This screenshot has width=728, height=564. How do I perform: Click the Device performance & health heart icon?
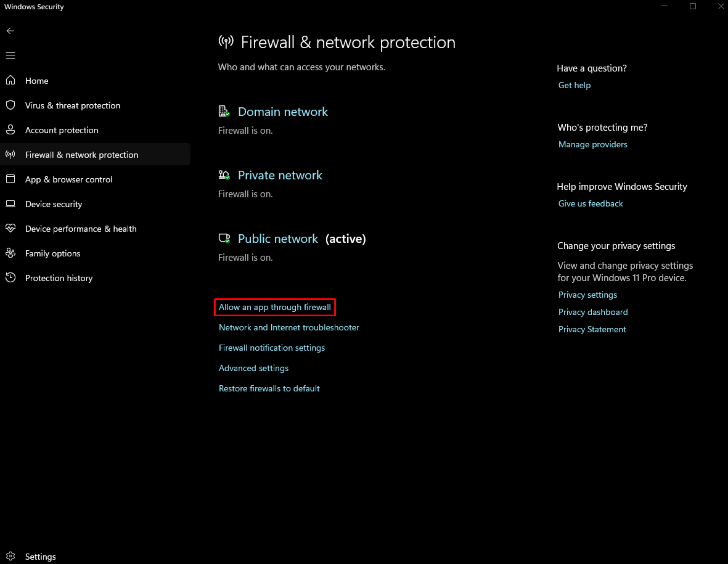coord(10,229)
